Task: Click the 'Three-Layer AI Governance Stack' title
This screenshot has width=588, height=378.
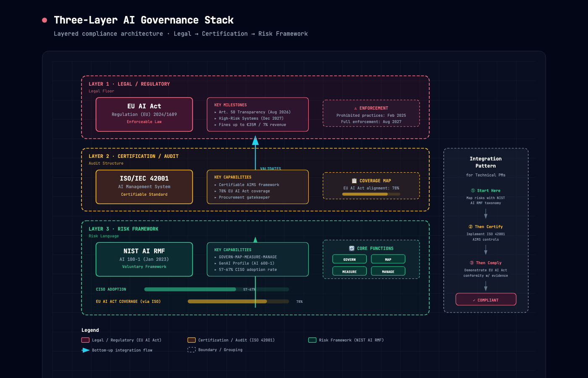Action: point(144,20)
